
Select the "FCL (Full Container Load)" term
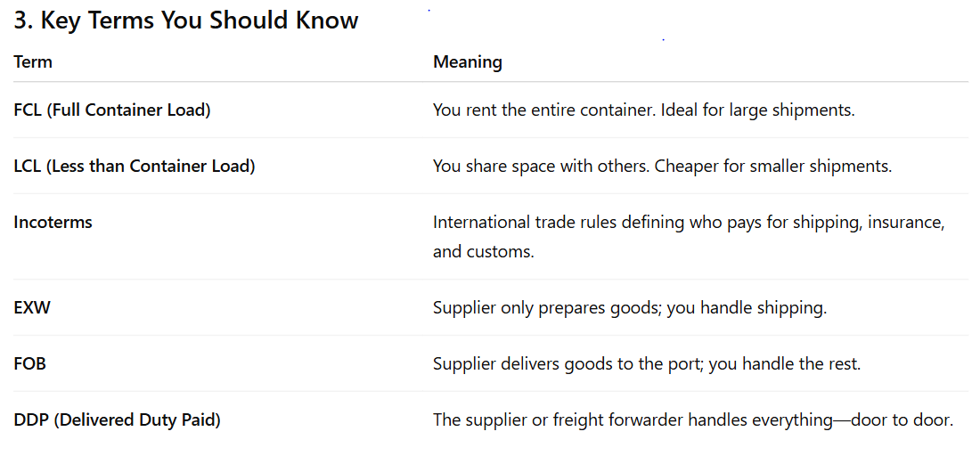pyautogui.click(x=112, y=110)
